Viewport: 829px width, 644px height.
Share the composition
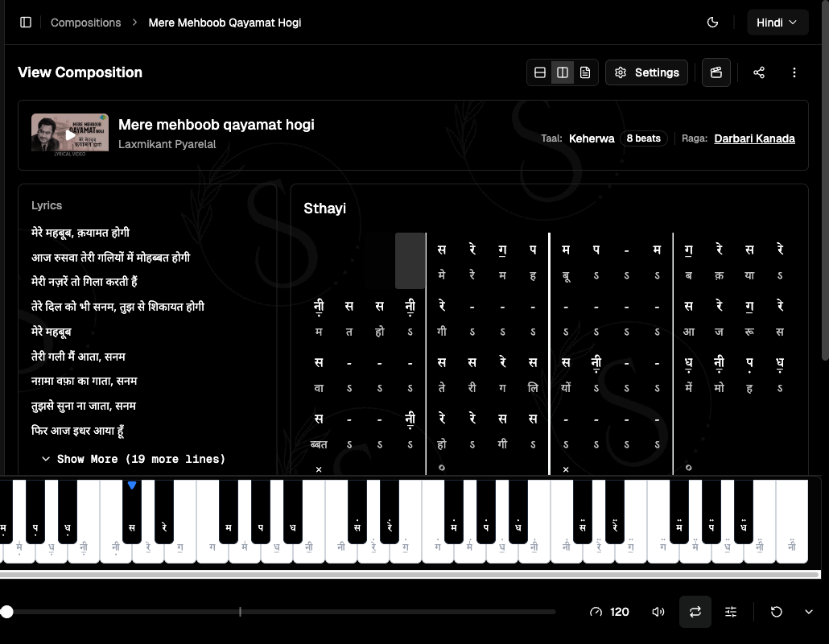pos(759,72)
